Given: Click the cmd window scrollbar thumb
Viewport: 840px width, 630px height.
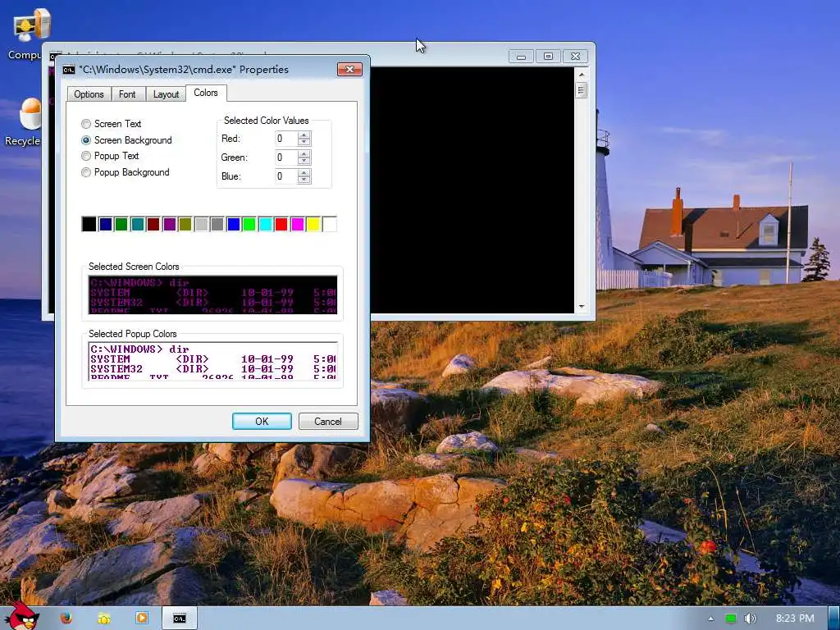Looking at the screenshot, I should pyautogui.click(x=582, y=90).
